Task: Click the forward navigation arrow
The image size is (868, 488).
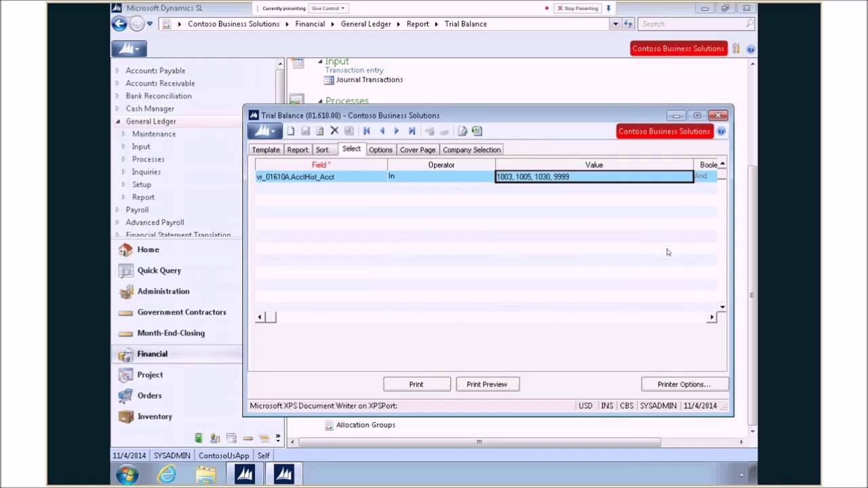Action: point(136,24)
